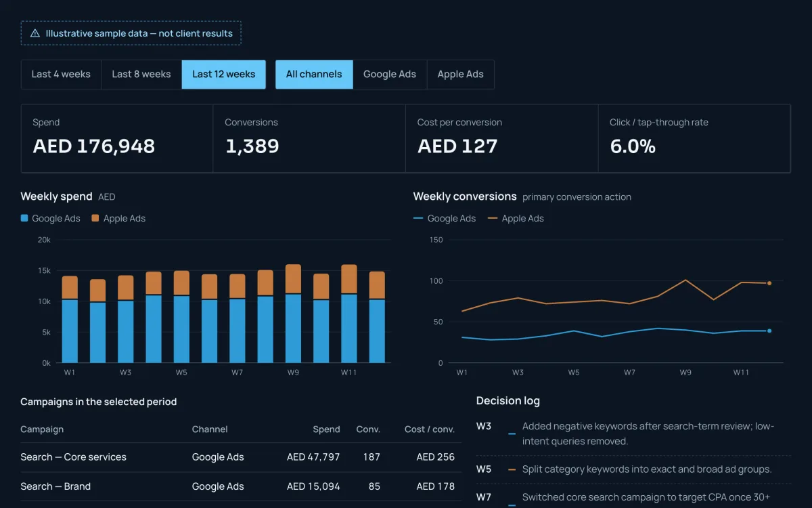
Task: Click Campaigns in the selected period heading
Action: tap(99, 402)
